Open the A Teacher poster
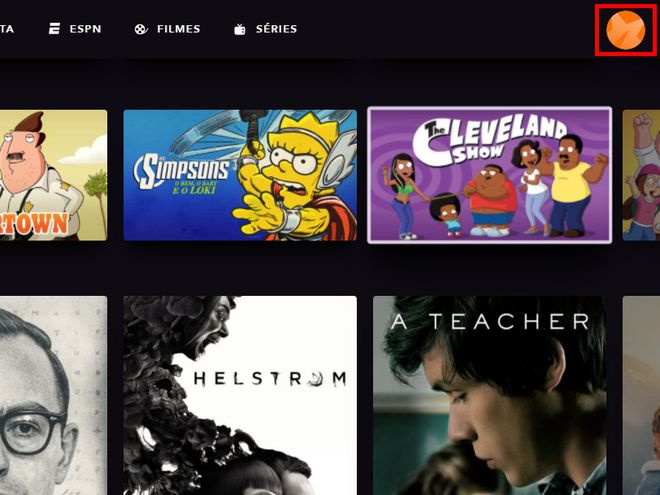This screenshot has width=660, height=495. click(x=490, y=396)
